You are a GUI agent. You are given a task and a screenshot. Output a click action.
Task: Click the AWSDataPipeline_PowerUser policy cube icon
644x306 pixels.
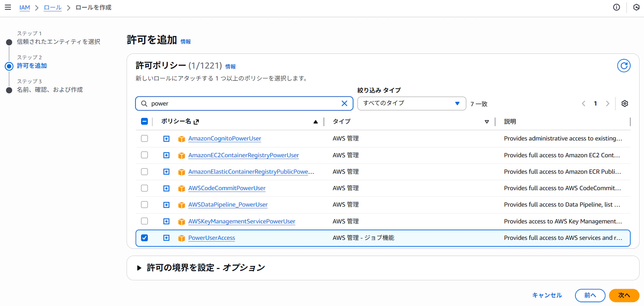click(182, 205)
